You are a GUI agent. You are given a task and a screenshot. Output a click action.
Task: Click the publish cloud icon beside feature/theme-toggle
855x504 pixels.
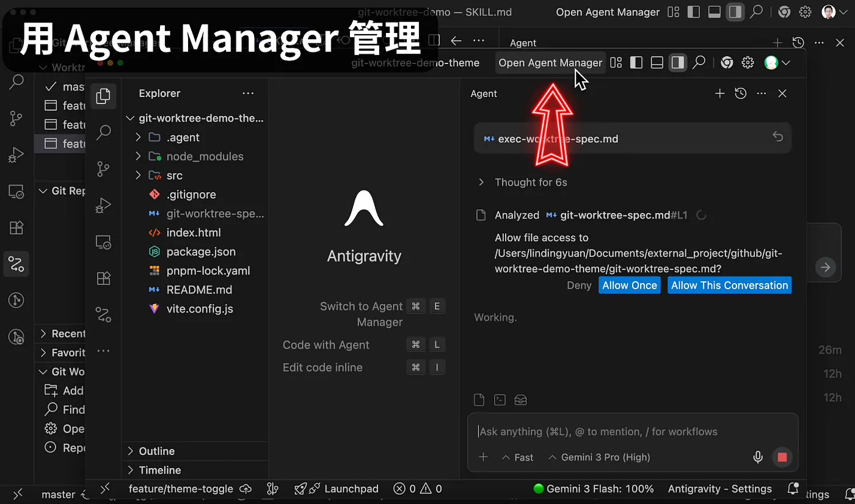(x=246, y=489)
